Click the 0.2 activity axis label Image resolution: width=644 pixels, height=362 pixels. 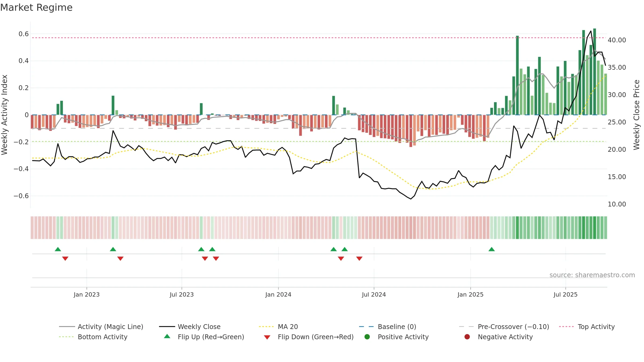coord(24,88)
